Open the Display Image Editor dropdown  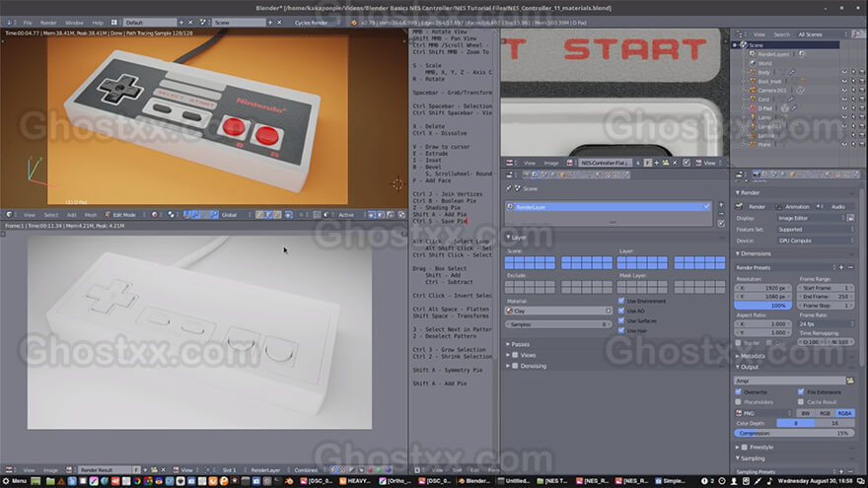pos(811,218)
